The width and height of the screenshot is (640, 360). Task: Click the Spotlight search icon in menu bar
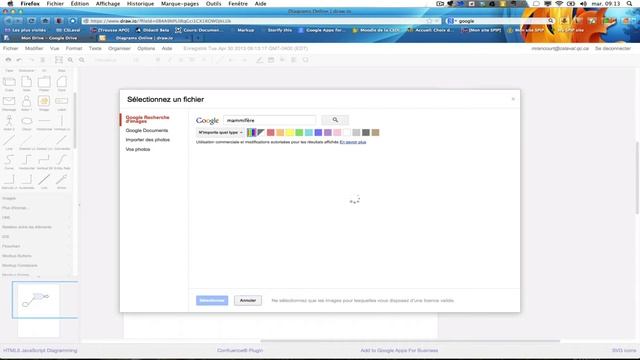pos(629,3)
